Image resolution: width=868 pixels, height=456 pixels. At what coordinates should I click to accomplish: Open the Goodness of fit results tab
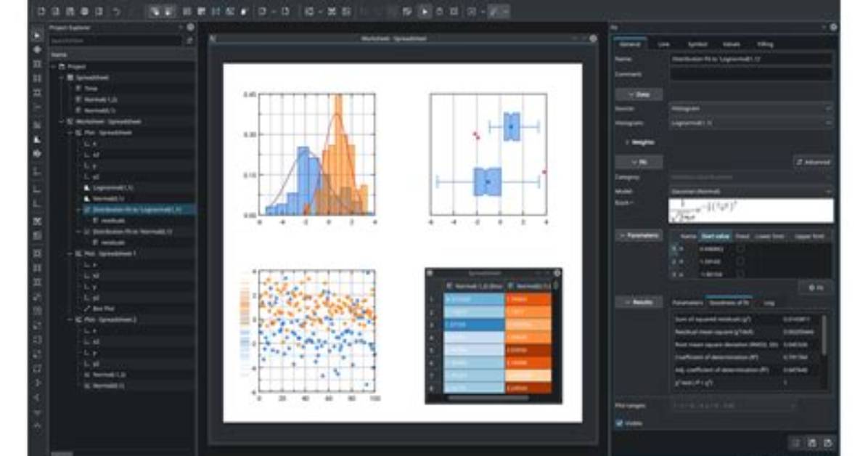(x=729, y=303)
